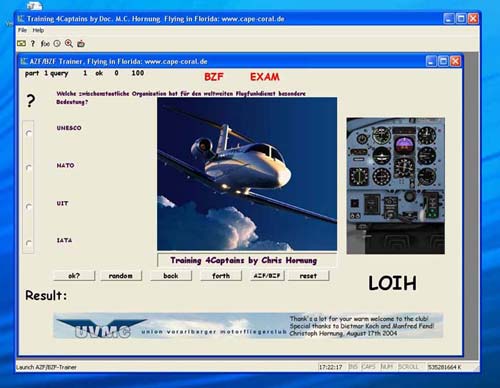Check the answer with the ok? button

pyautogui.click(x=74, y=276)
